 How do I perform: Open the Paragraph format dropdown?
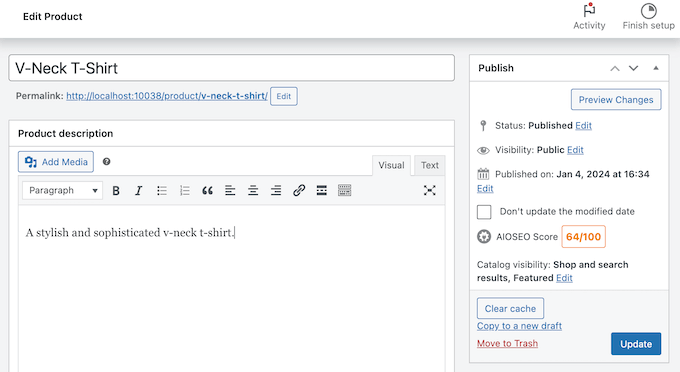[62, 190]
